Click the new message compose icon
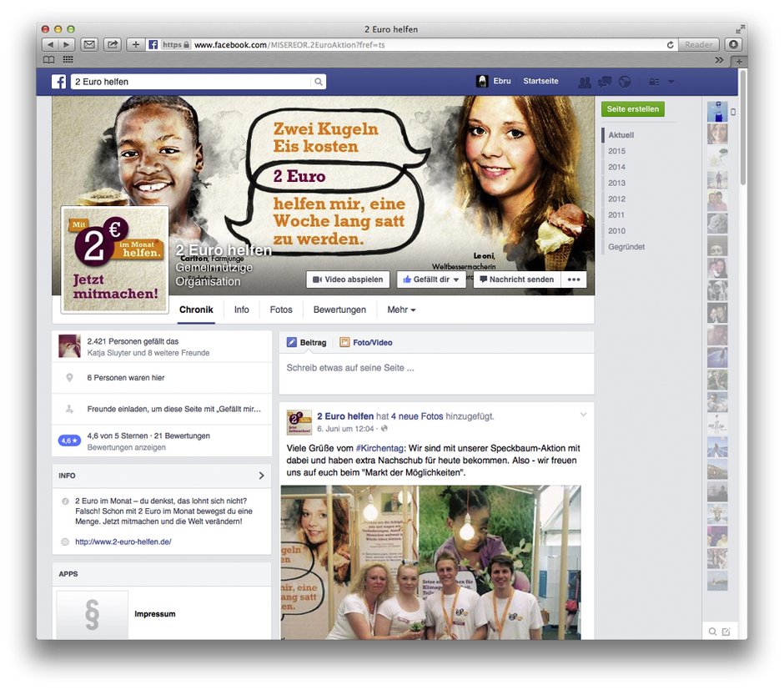 726,632
